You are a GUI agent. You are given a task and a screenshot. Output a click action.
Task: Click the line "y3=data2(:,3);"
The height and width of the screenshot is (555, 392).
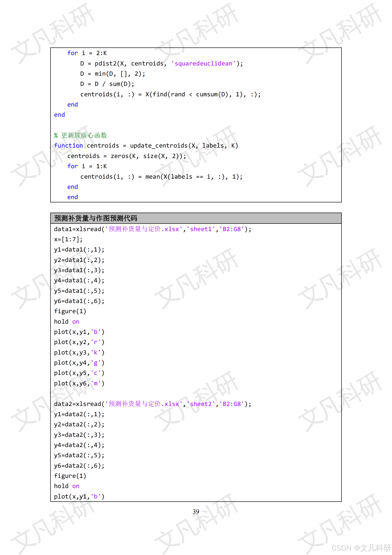tap(79, 435)
